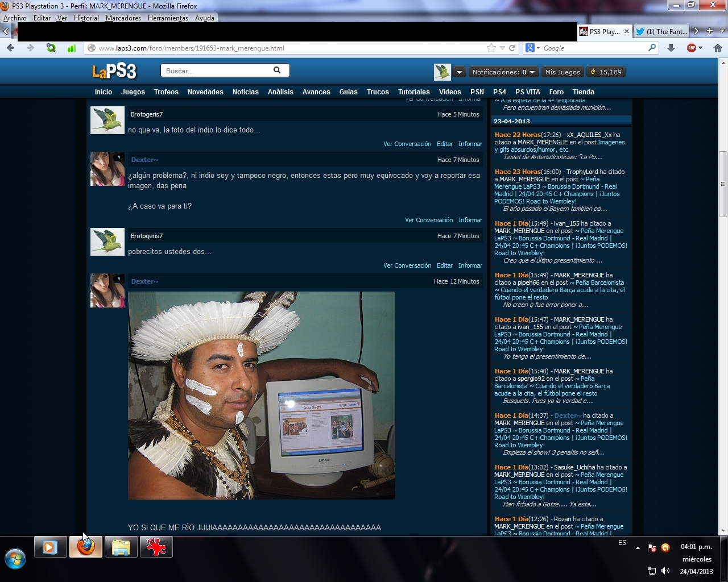Close the PS3 Play... tab
Screen dimensions: 728x582
click(x=626, y=31)
